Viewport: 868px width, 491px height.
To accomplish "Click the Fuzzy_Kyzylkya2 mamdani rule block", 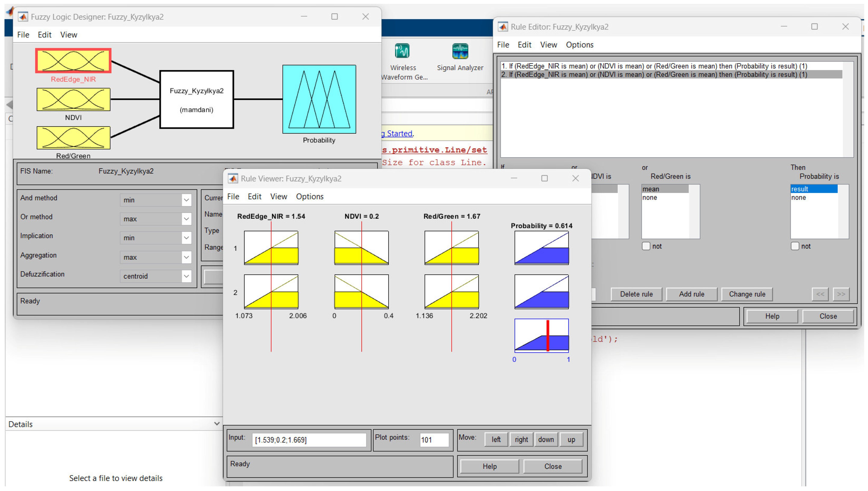I will pyautogui.click(x=196, y=100).
